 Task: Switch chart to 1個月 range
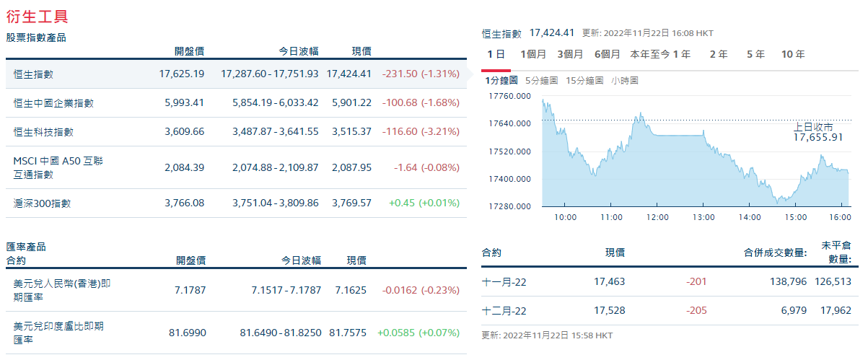tap(533, 54)
